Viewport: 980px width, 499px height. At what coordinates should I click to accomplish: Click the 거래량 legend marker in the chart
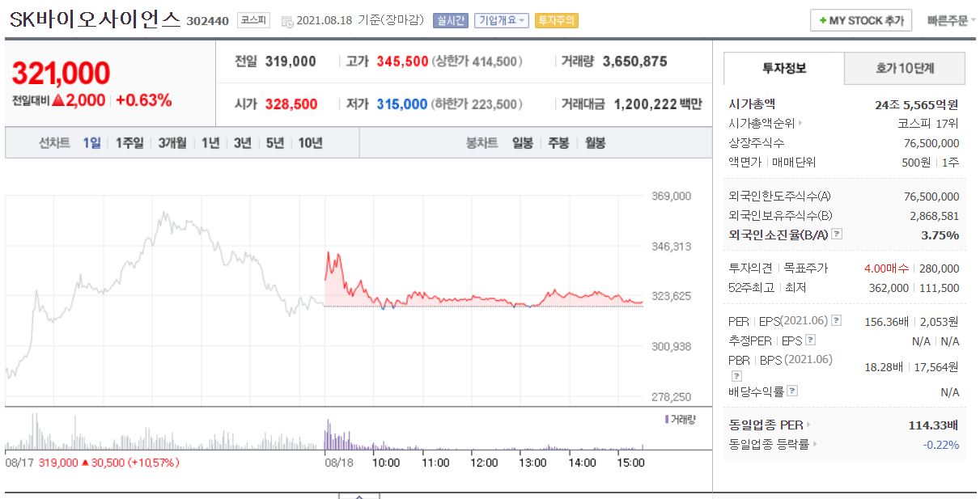click(667, 419)
